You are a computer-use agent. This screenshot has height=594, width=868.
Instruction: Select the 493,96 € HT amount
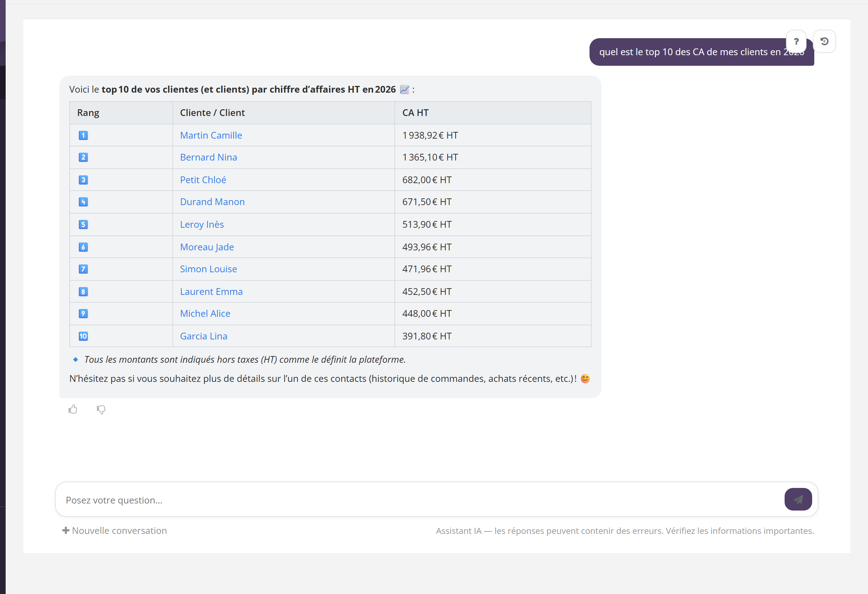point(427,247)
